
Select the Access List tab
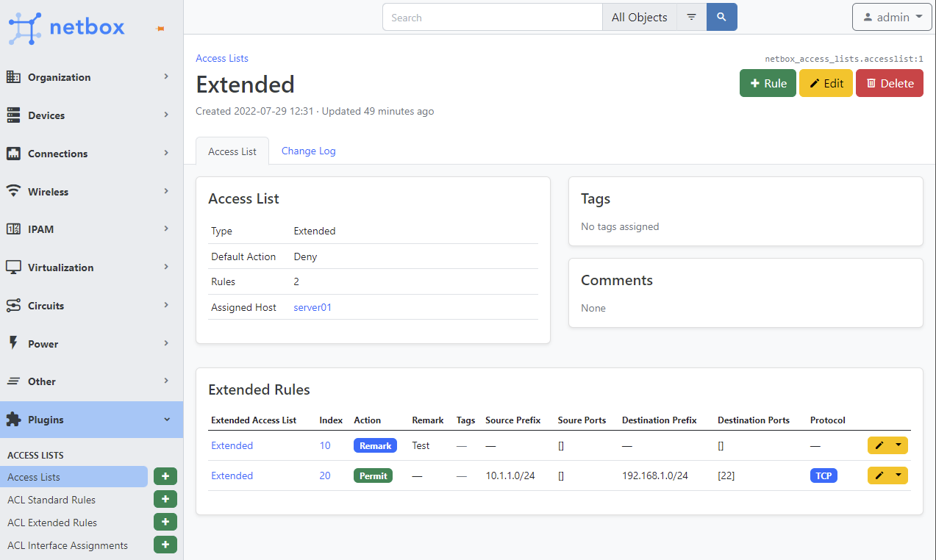click(x=232, y=151)
